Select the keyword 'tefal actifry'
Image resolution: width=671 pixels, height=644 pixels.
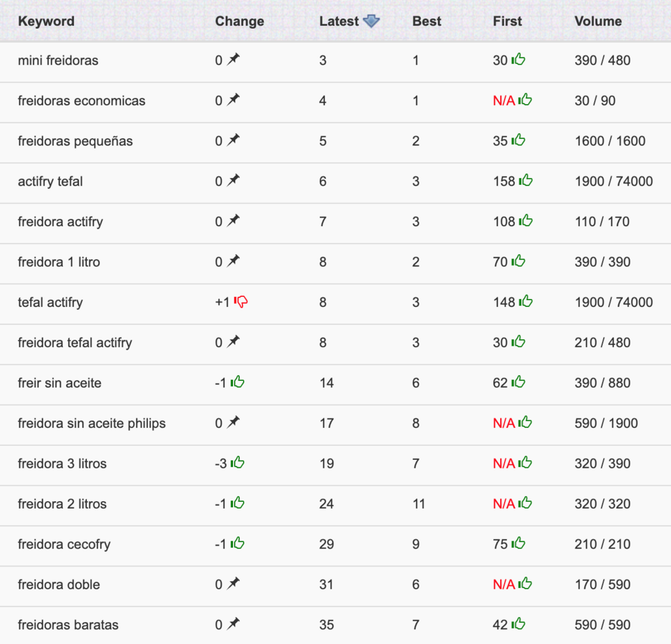point(50,302)
